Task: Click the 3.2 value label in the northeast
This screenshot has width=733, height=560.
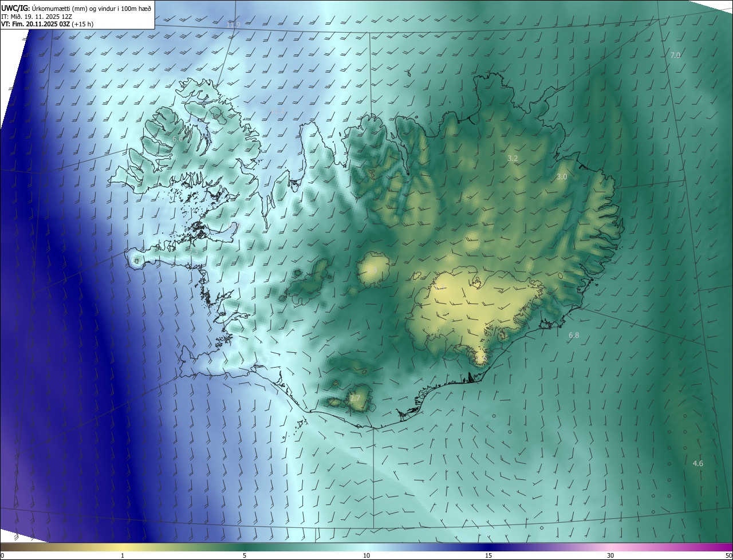Action: [x=513, y=158]
